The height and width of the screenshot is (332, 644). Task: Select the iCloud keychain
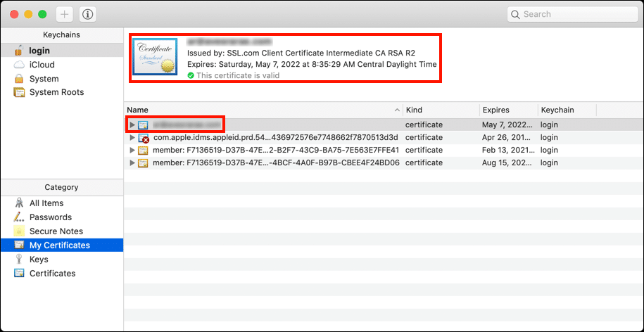(x=42, y=65)
